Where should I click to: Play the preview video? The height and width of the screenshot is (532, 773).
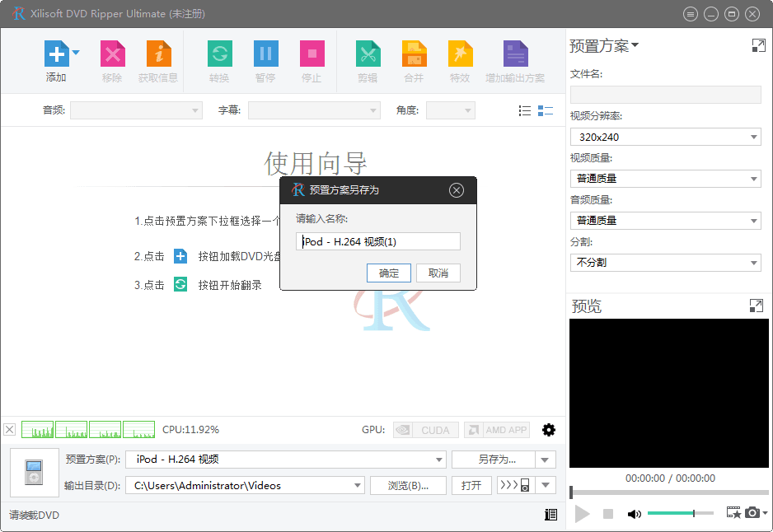pyautogui.click(x=582, y=514)
